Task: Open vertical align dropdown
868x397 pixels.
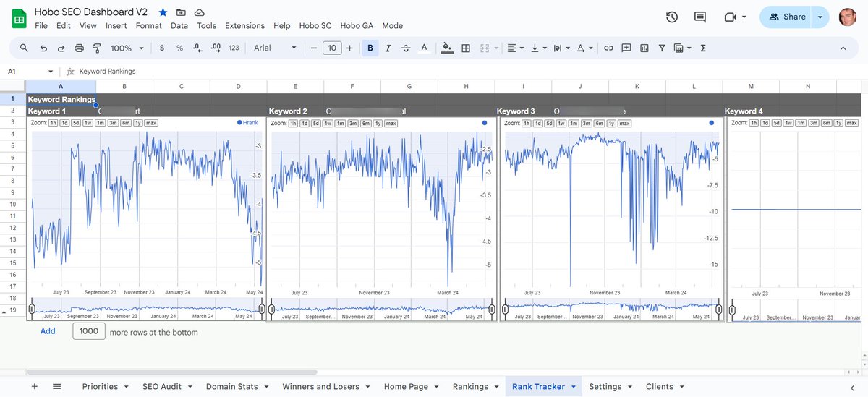Action: click(538, 48)
